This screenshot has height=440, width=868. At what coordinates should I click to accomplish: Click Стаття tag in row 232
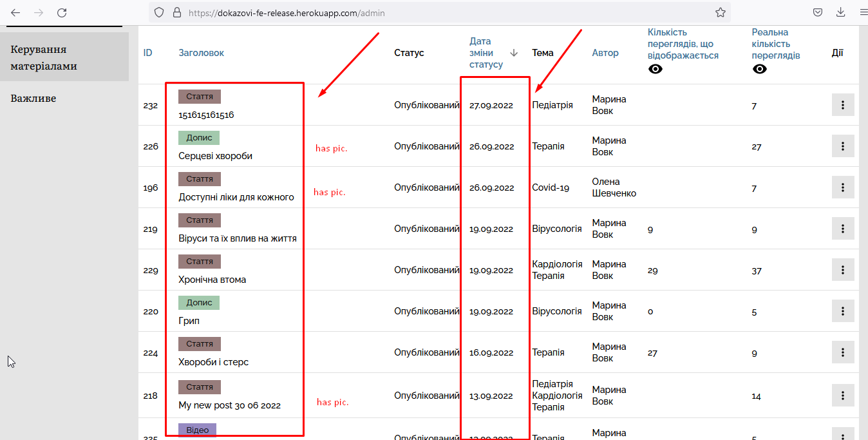coord(200,97)
